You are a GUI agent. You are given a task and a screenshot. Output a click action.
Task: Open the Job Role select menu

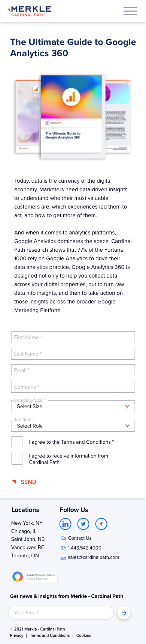[x=73, y=426]
